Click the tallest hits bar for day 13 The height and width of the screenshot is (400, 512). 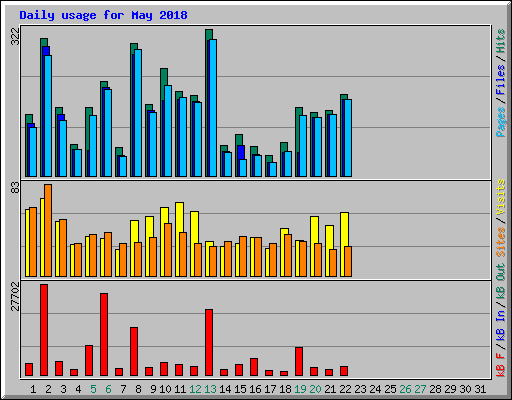click(x=209, y=34)
